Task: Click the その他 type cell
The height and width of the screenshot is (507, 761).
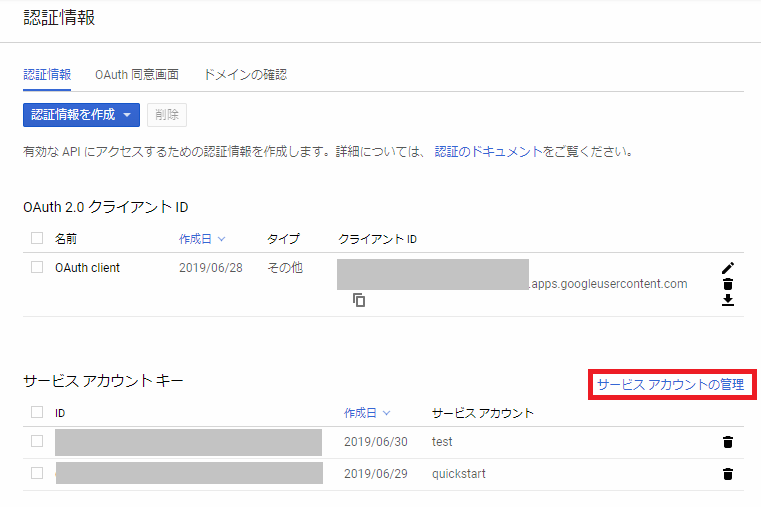Action: [285, 268]
